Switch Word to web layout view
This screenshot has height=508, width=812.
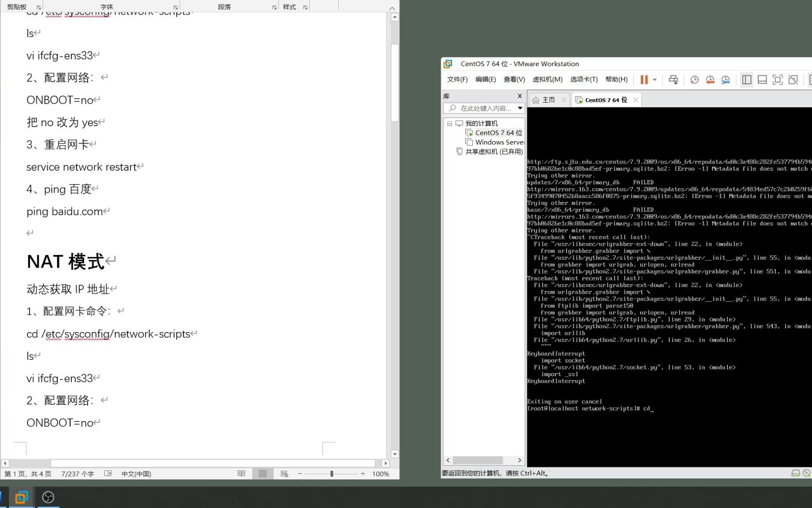(x=284, y=474)
